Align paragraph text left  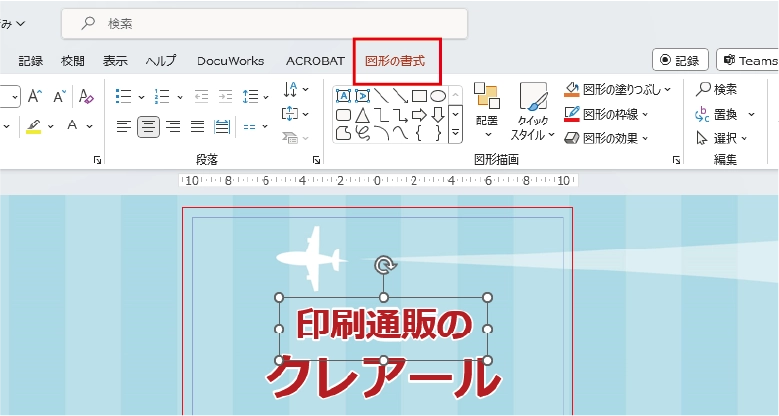pos(124,127)
